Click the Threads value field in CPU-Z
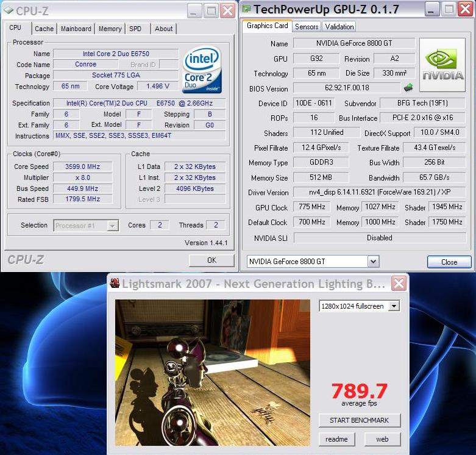This screenshot has width=476, height=455. point(216,225)
